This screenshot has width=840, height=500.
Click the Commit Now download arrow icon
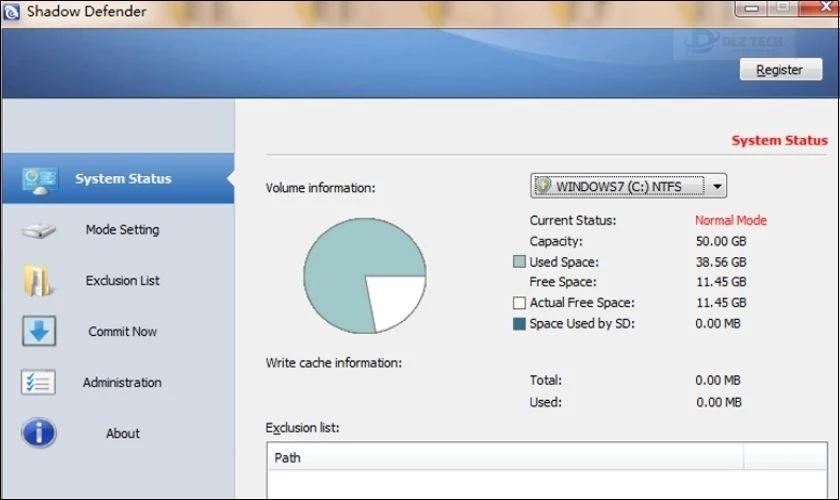click(x=39, y=331)
